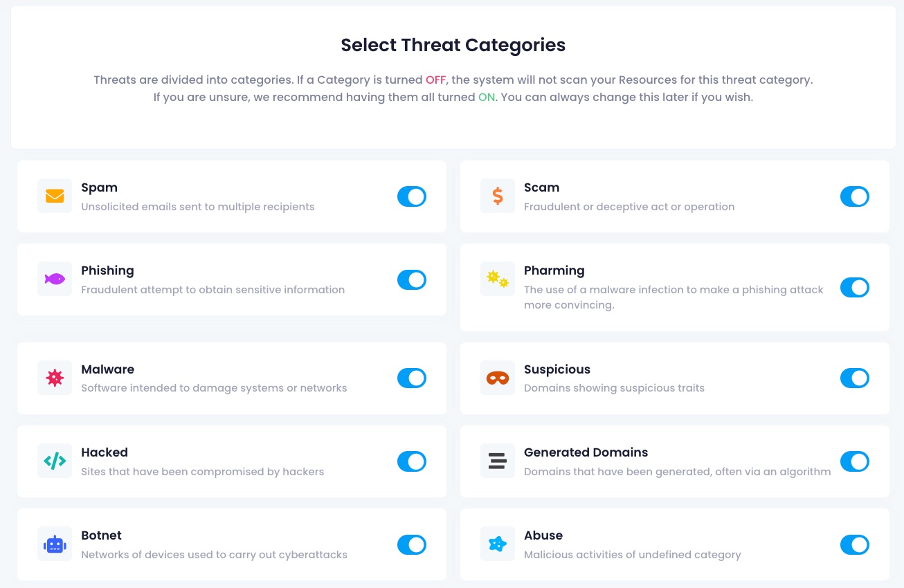
Task: Click the Spam envelope icon
Action: point(55,196)
